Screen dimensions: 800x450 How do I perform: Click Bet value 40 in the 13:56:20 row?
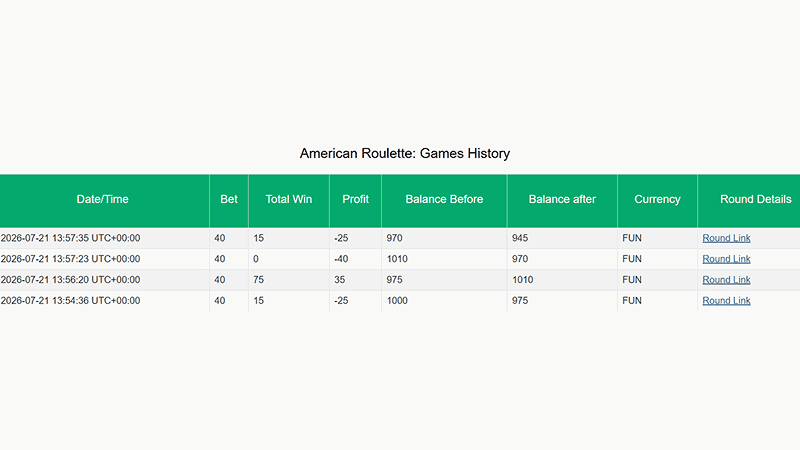[220, 280]
